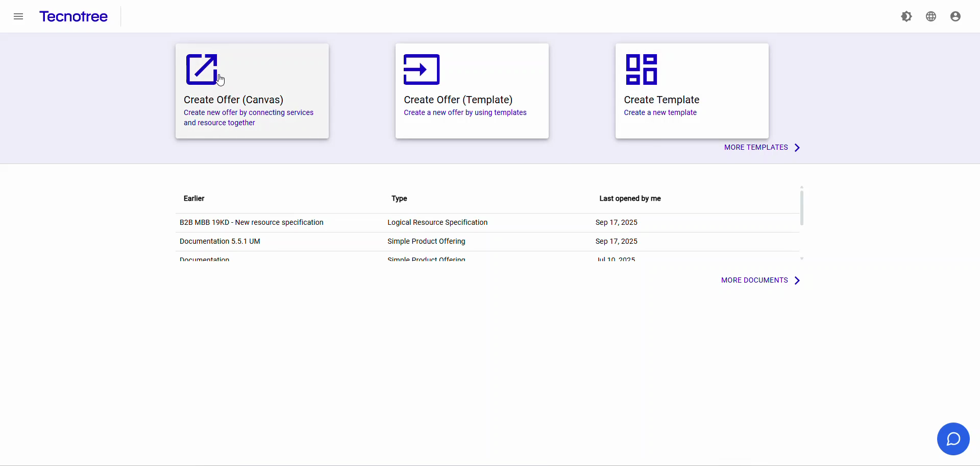Open the language globe selector
The image size is (980, 466).
pos(931,16)
